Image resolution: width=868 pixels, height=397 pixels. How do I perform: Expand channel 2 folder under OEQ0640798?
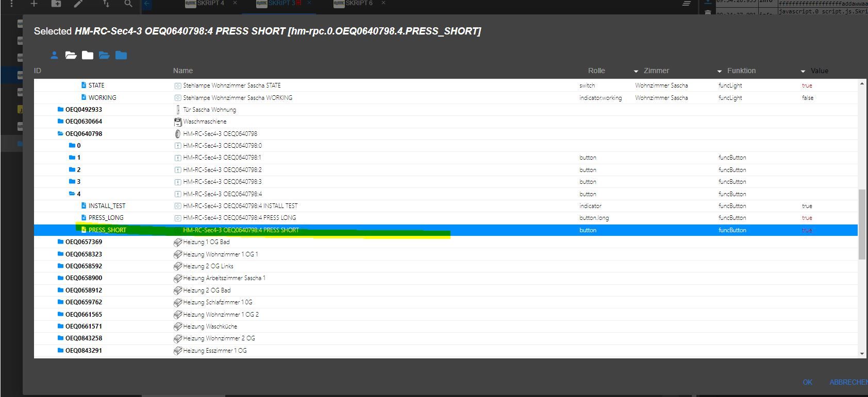(x=72, y=169)
